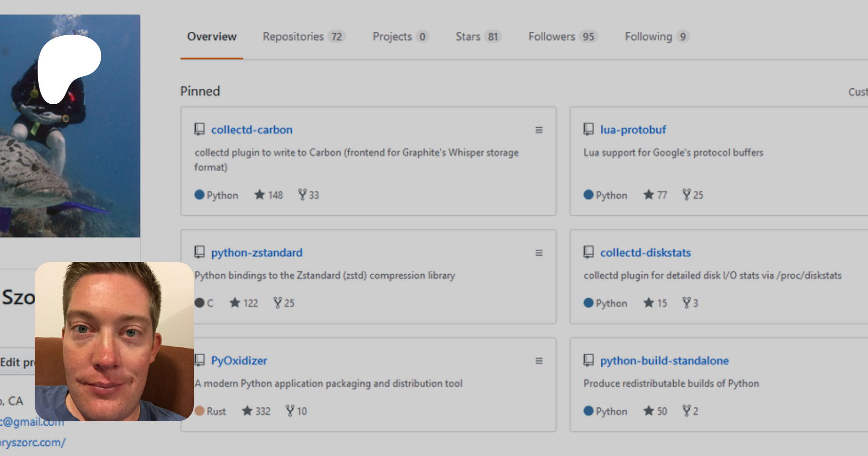The height and width of the screenshot is (456, 868).
Task: Open the python-build-standalone repository
Action: (x=664, y=360)
